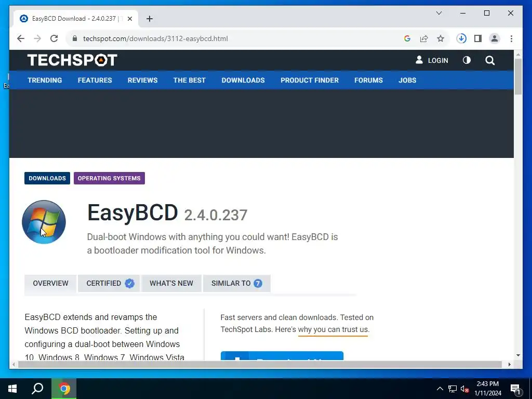Click the vertical page scrollbar thumb
The image size is (532, 399).
518,76
